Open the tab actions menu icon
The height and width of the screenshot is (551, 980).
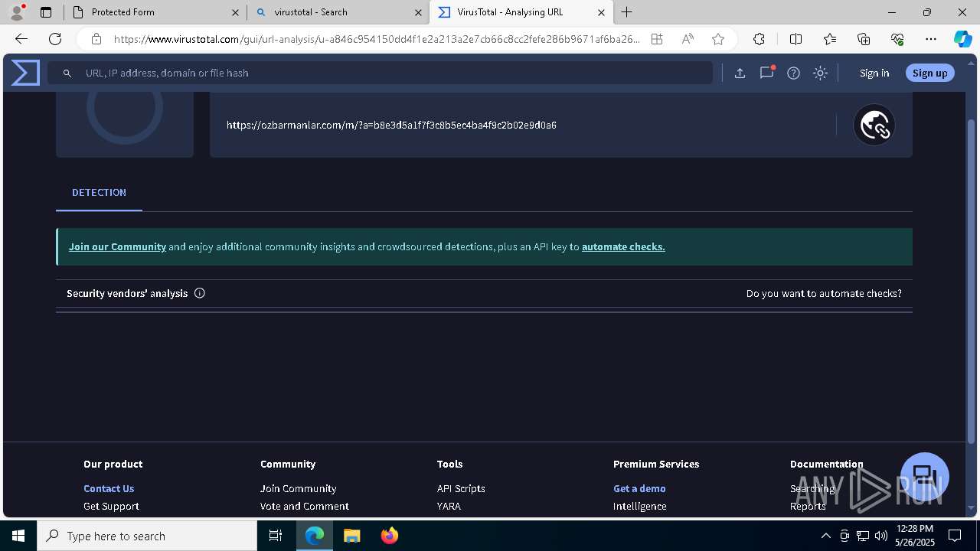[x=46, y=12]
